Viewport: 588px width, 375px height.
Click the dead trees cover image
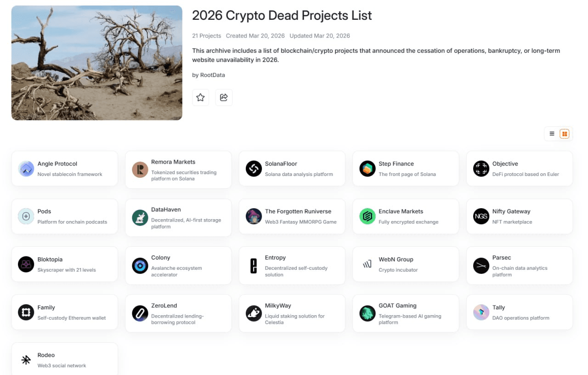(96, 63)
